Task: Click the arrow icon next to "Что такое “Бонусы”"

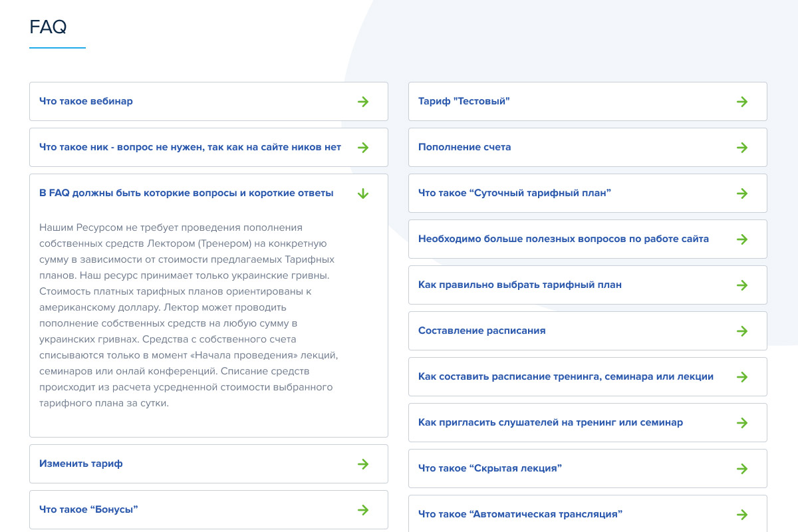Action: [x=362, y=510]
